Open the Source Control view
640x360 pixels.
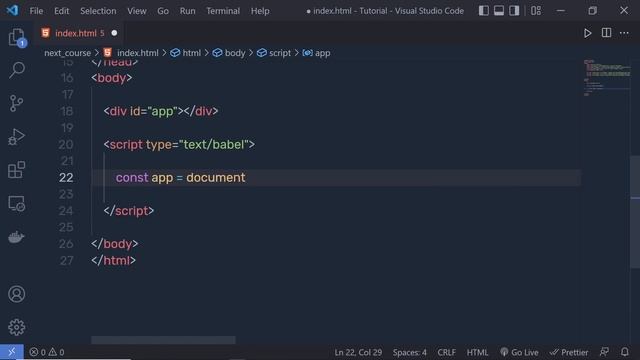[17, 103]
